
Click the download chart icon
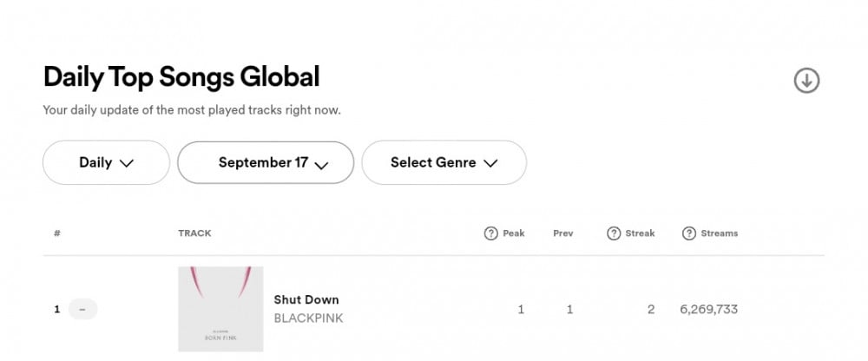click(806, 81)
